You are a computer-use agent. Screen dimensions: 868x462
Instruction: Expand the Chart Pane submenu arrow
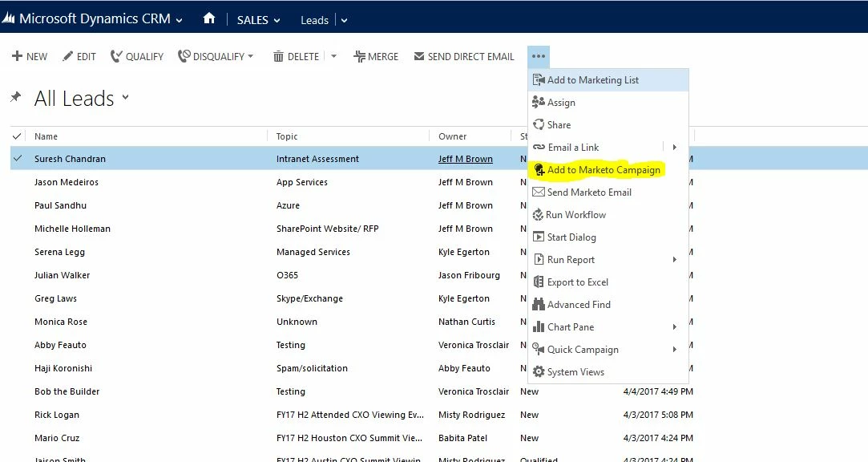coord(674,326)
